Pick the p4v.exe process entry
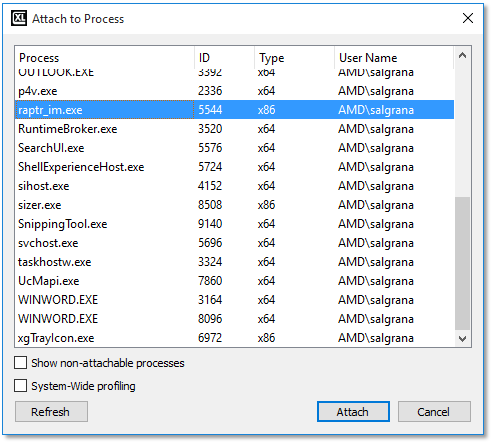The width and height of the screenshot is (493, 444). [x=235, y=91]
